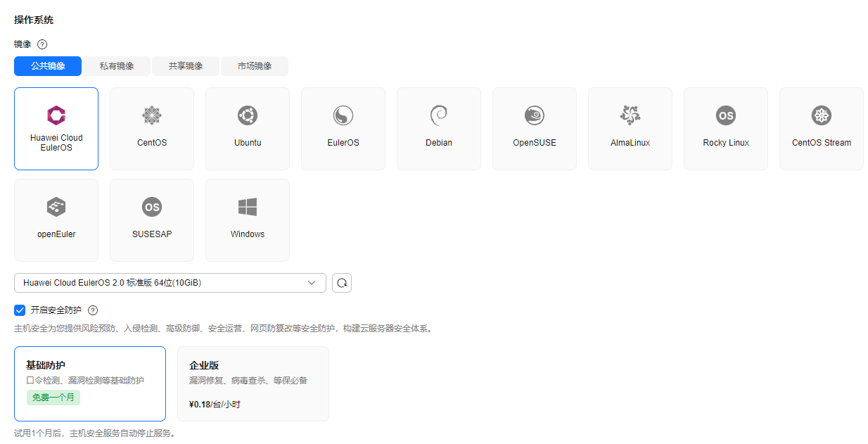The height and width of the screenshot is (444, 868).
Task: Select the 企业版 protection plan card
Action: point(253,383)
